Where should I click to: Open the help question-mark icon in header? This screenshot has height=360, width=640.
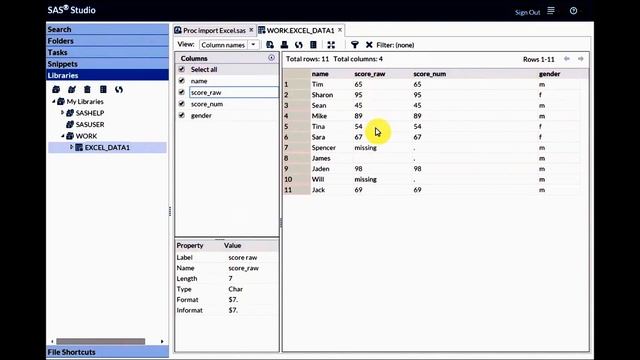point(573,11)
